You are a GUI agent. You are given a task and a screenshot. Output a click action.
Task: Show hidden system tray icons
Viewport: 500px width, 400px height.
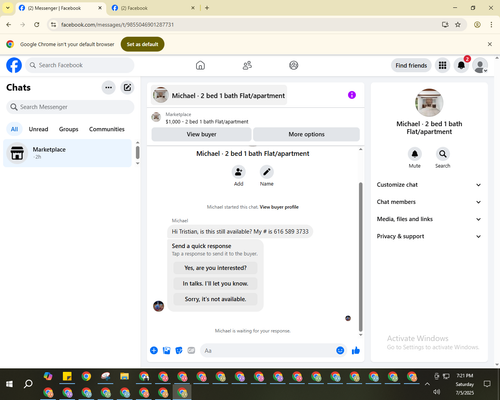coord(427,384)
